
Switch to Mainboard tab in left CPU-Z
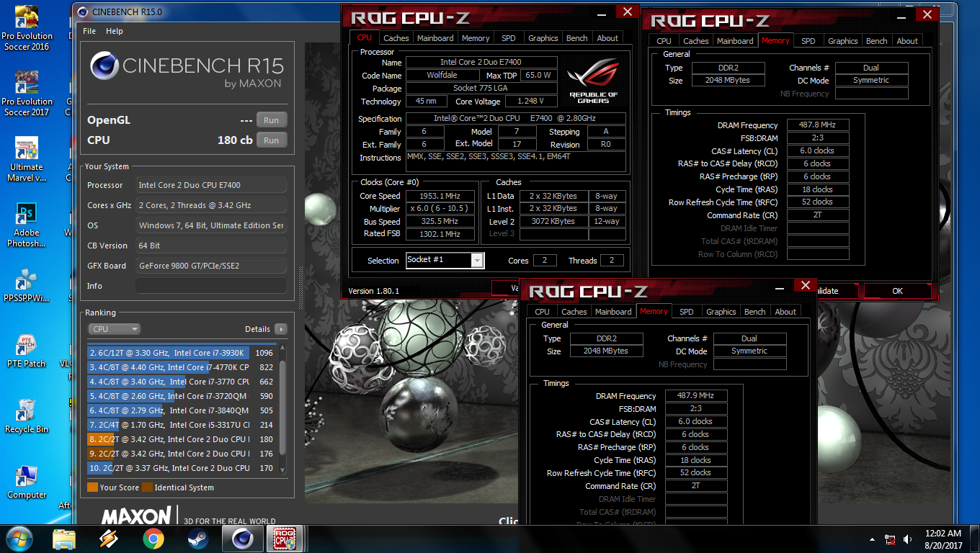pyautogui.click(x=435, y=38)
